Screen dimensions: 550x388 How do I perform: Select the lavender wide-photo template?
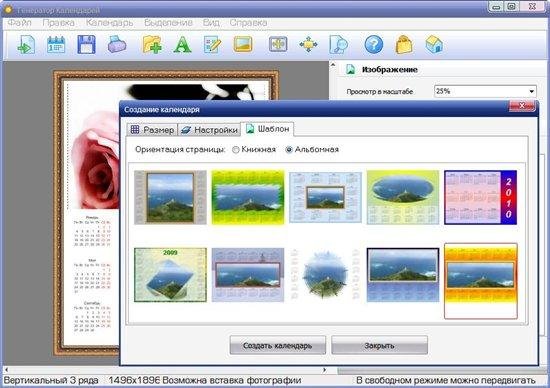tap(248, 275)
